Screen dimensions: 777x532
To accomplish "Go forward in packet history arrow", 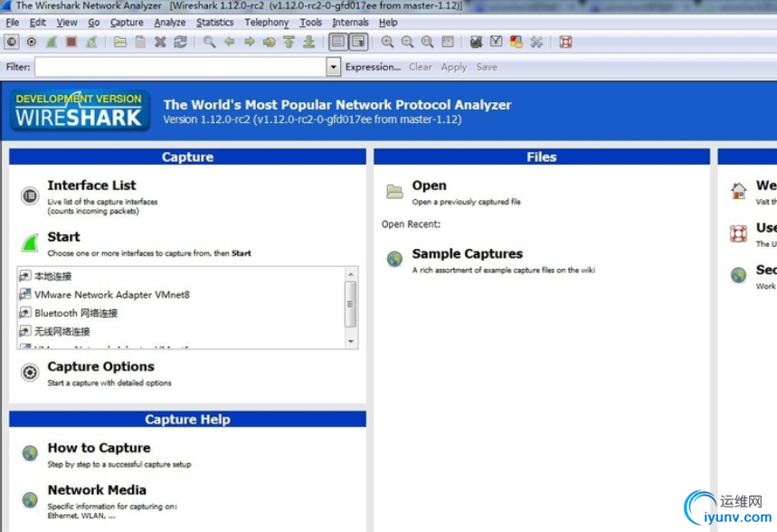I will click(x=250, y=43).
